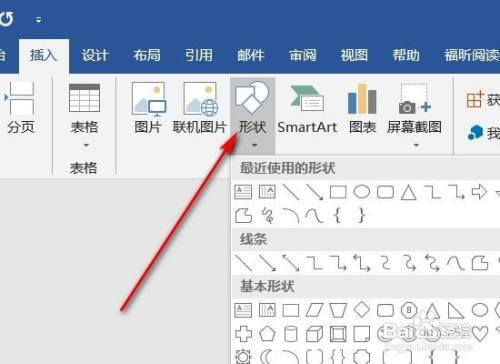Viewport: 500px width, 364px height.
Task: Open the 插入 ribbon tab
Action: [44, 55]
